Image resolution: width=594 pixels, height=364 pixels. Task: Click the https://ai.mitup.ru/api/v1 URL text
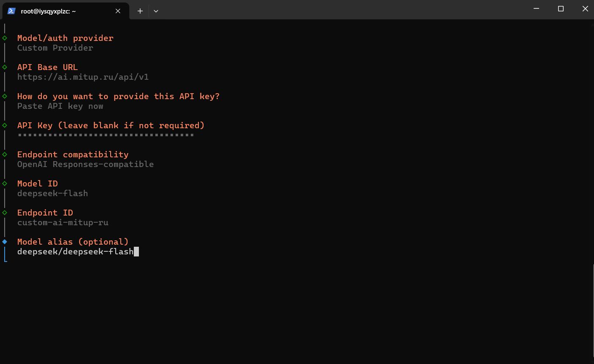pos(83,77)
